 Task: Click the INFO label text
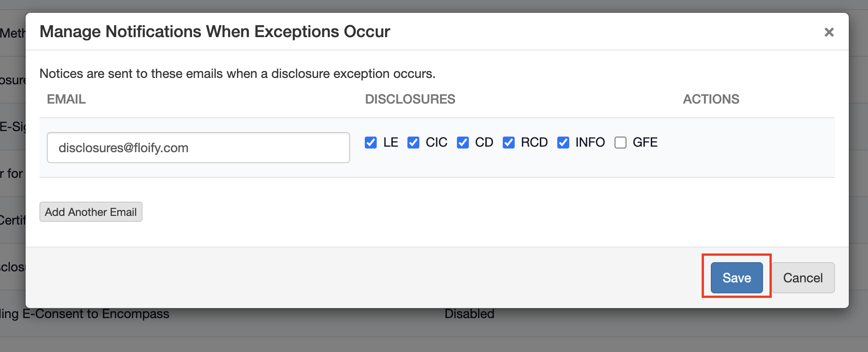(590, 143)
